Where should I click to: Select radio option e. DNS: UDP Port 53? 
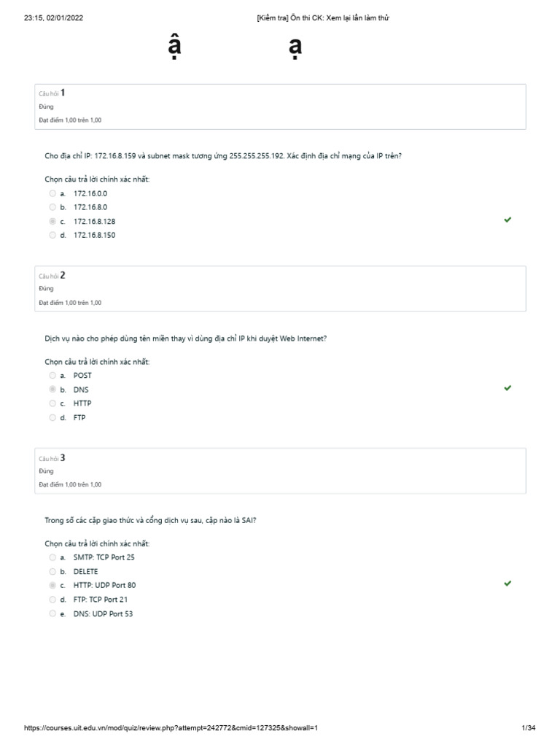pyautogui.click(x=52, y=614)
